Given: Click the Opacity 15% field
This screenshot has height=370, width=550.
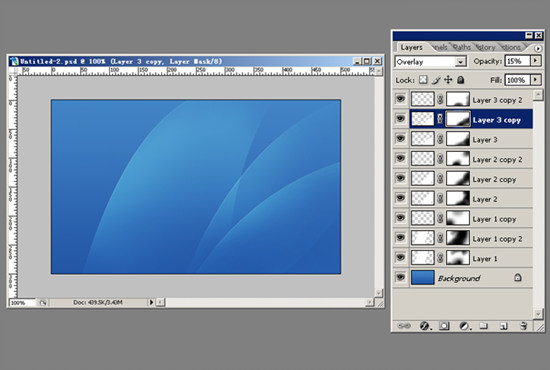Looking at the screenshot, I should pyautogui.click(x=517, y=61).
